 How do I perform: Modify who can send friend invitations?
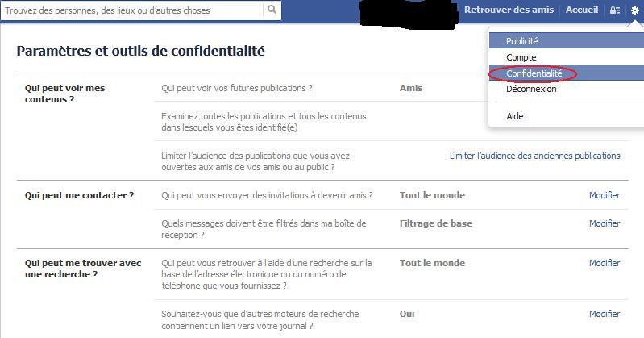coord(605,195)
